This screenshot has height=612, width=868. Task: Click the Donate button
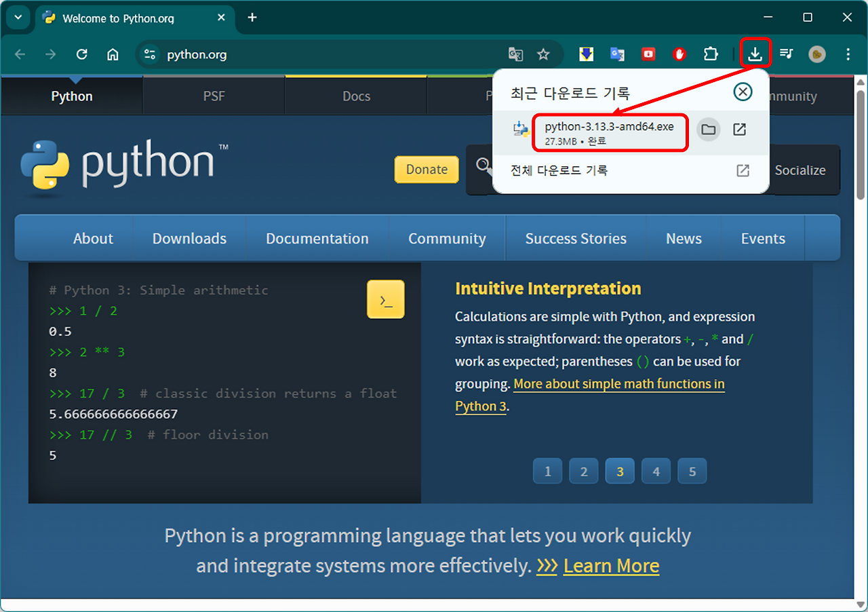tap(427, 170)
